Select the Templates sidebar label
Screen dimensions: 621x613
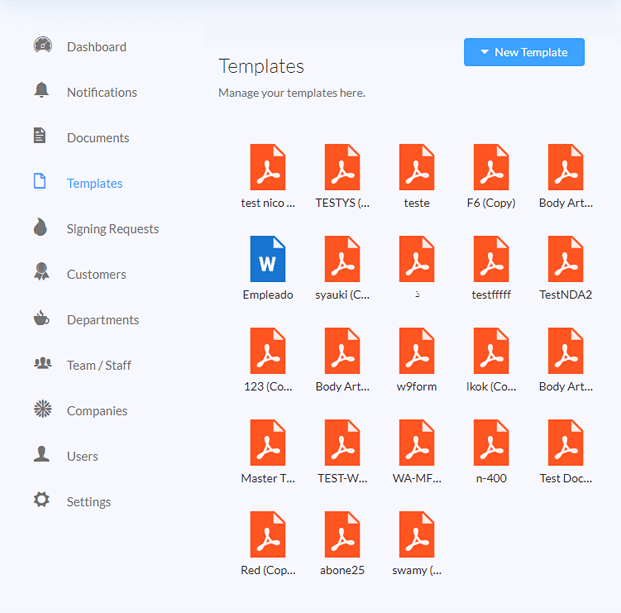[x=95, y=183]
